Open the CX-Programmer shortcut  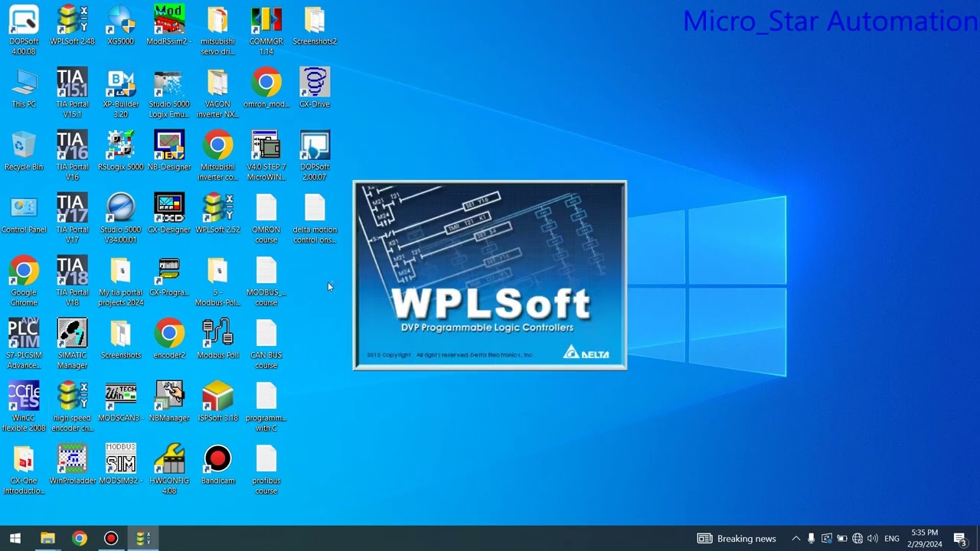point(169,275)
